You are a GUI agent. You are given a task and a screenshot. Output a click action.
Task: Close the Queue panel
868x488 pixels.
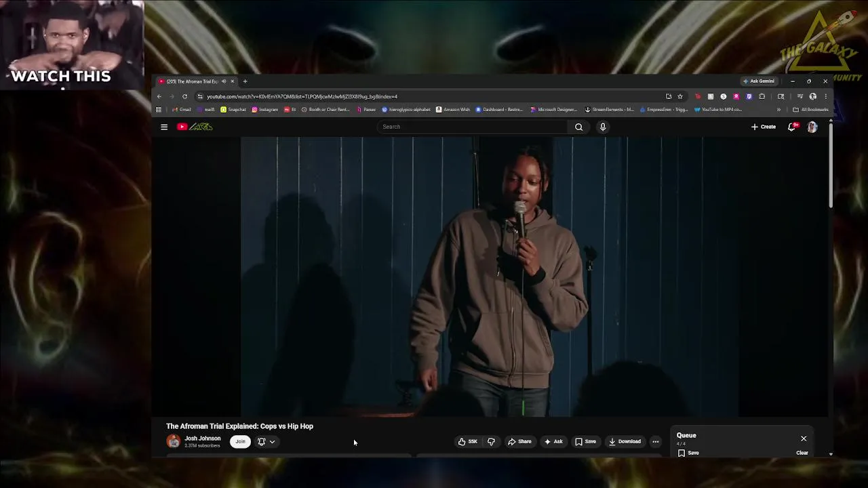click(x=804, y=439)
